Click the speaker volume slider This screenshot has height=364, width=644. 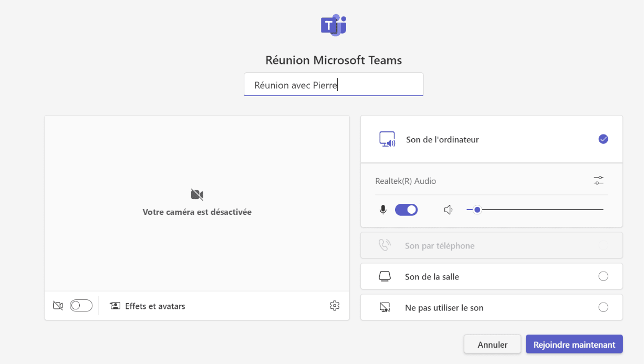[535, 210]
